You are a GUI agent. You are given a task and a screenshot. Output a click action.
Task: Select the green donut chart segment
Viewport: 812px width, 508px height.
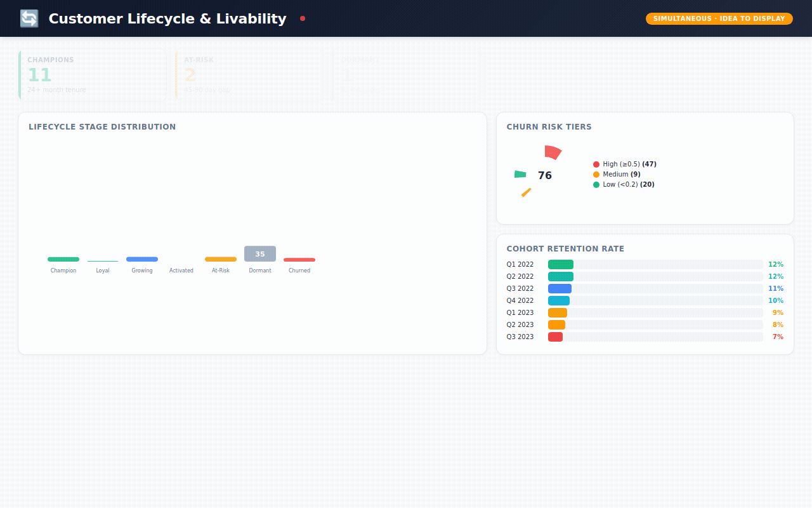(x=520, y=174)
